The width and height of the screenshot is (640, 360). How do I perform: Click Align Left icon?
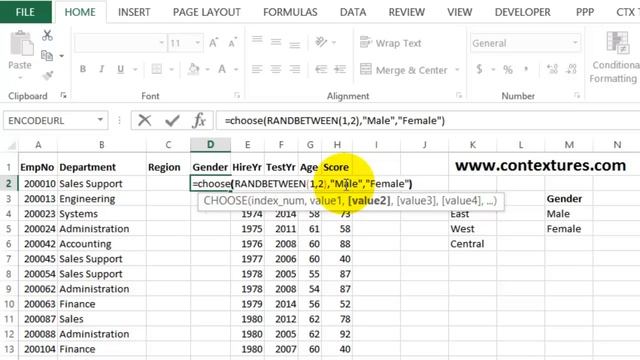coord(257,69)
